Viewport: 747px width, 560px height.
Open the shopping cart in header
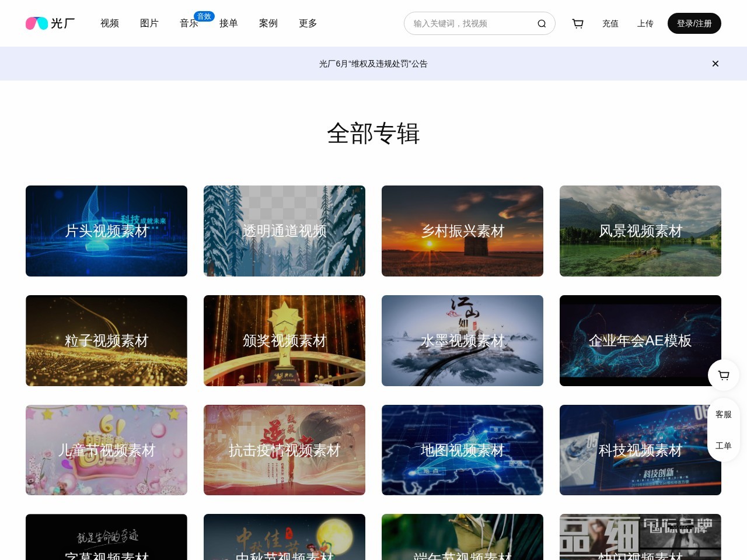tap(578, 23)
